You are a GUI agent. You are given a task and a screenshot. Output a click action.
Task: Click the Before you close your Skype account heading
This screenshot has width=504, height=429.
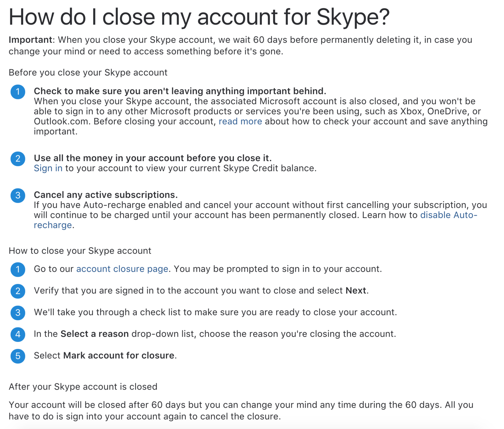(88, 72)
